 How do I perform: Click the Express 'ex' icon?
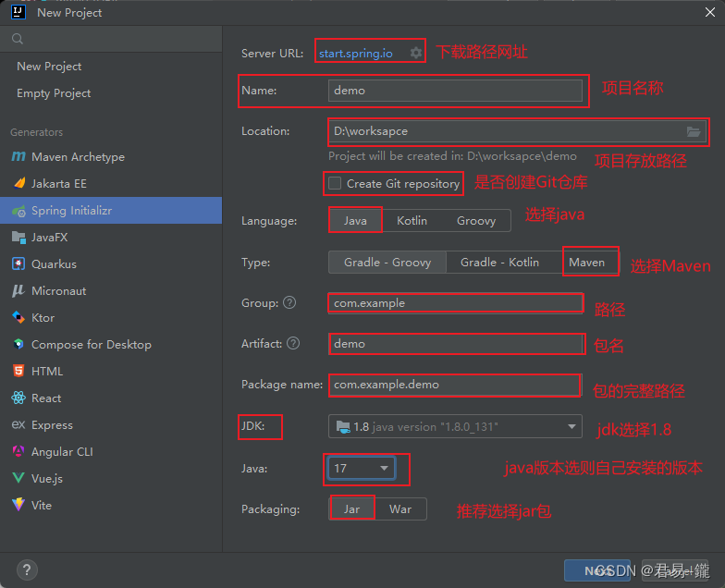pyautogui.click(x=18, y=424)
